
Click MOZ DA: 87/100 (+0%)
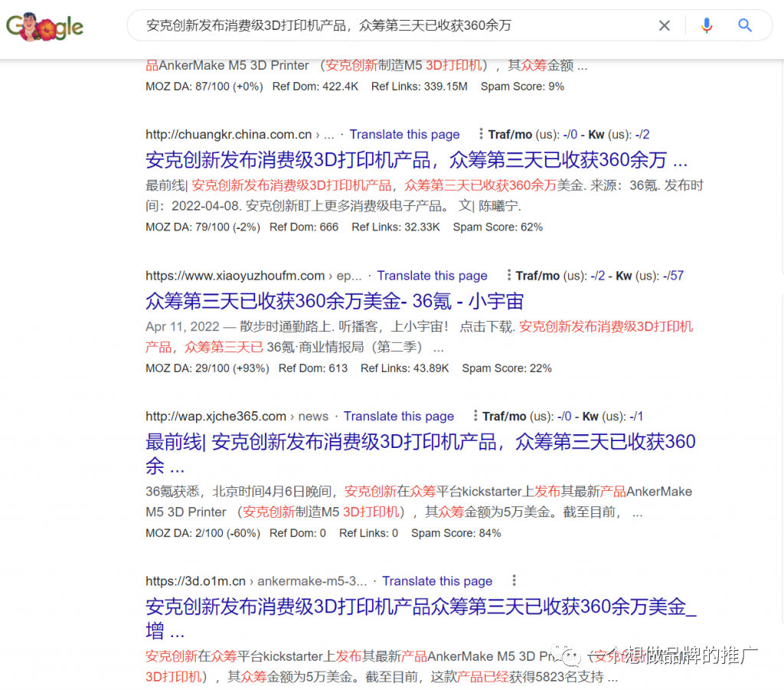click(204, 87)
